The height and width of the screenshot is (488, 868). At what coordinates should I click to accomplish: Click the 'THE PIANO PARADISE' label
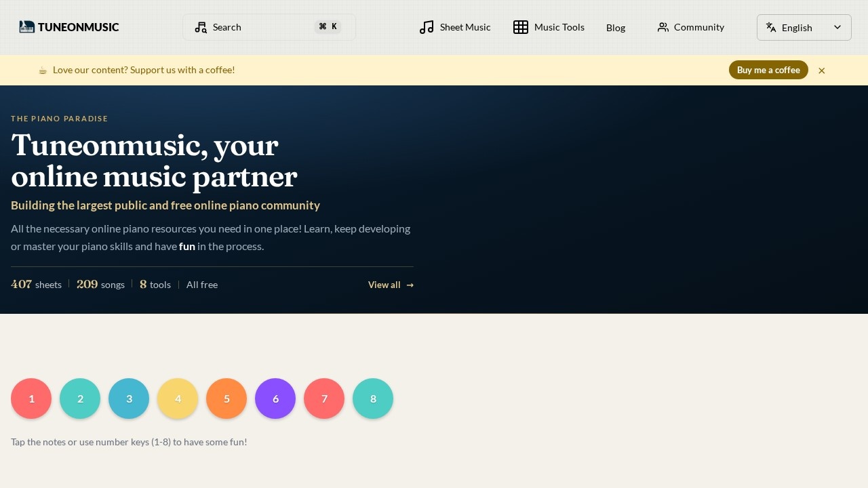pos(60,119)
